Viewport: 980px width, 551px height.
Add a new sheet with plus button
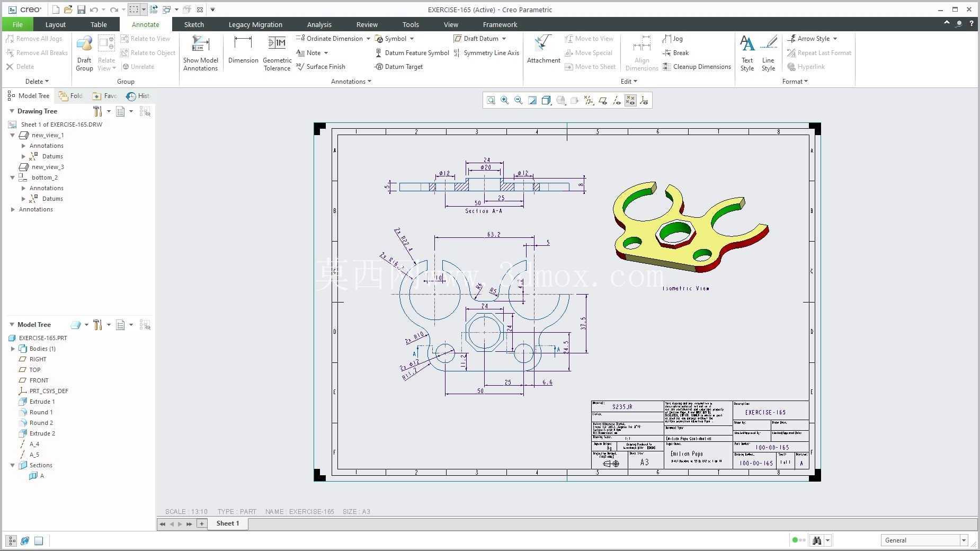(x=201, y=523)
